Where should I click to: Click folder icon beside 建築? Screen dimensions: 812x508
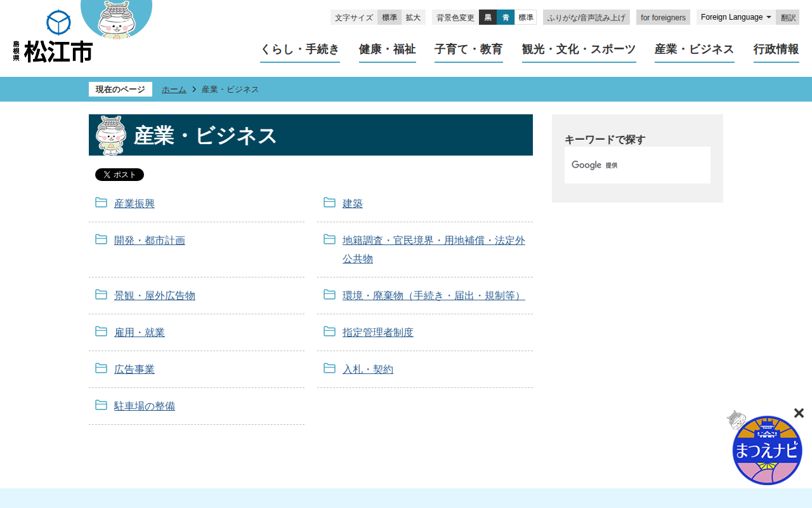click(x=329, y=203)
